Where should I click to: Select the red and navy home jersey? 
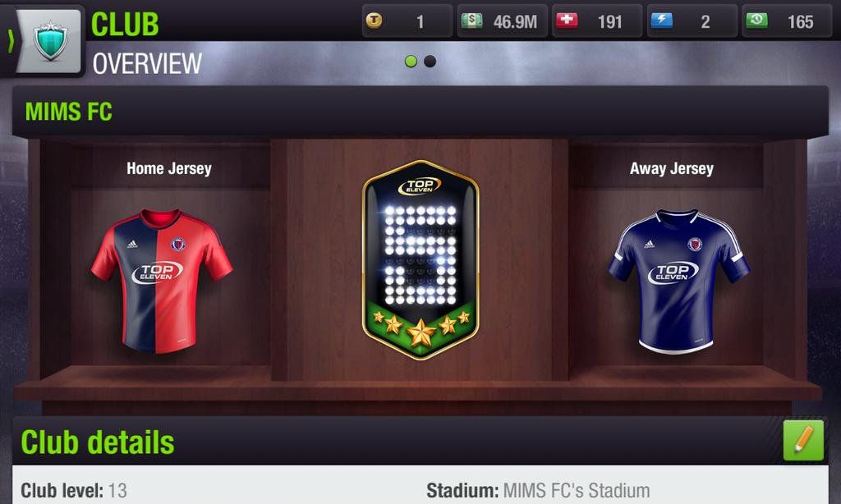pos(162,281)
